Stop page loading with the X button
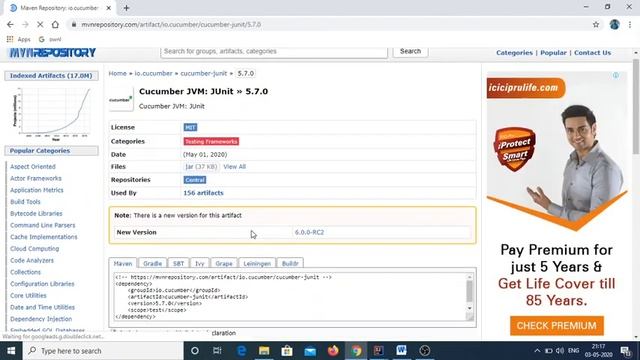Screen dimensions: 640x360 40,24
